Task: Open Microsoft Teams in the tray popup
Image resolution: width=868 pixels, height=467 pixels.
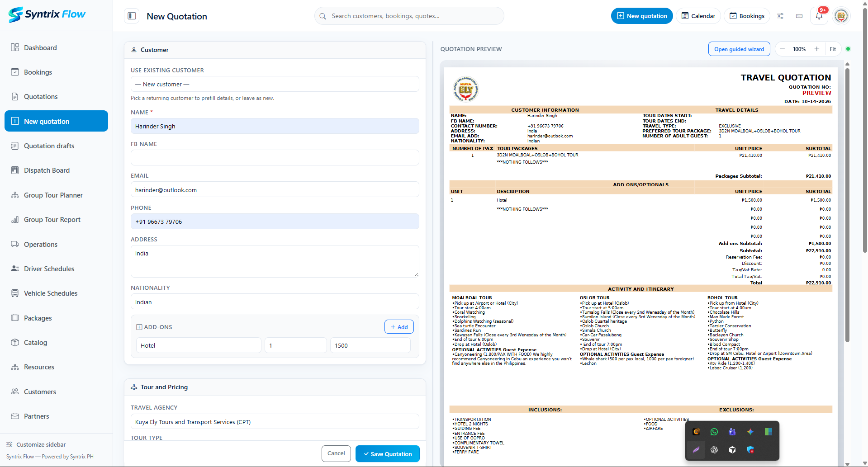Action: [x=732, y=432]
